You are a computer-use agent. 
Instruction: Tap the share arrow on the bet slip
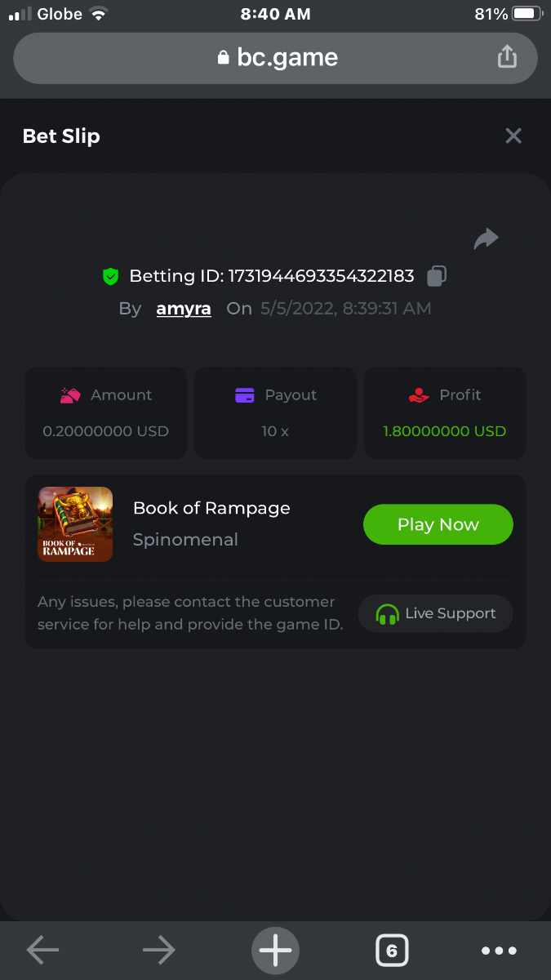[x=486, y=238]
